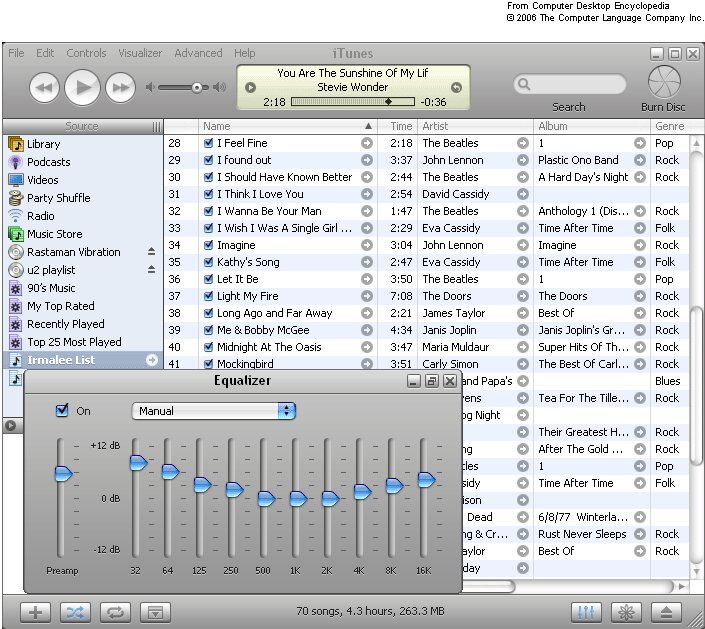
Task: Click the song progress bar diamond
Action: pyautogui.click(x=388, y=102)
